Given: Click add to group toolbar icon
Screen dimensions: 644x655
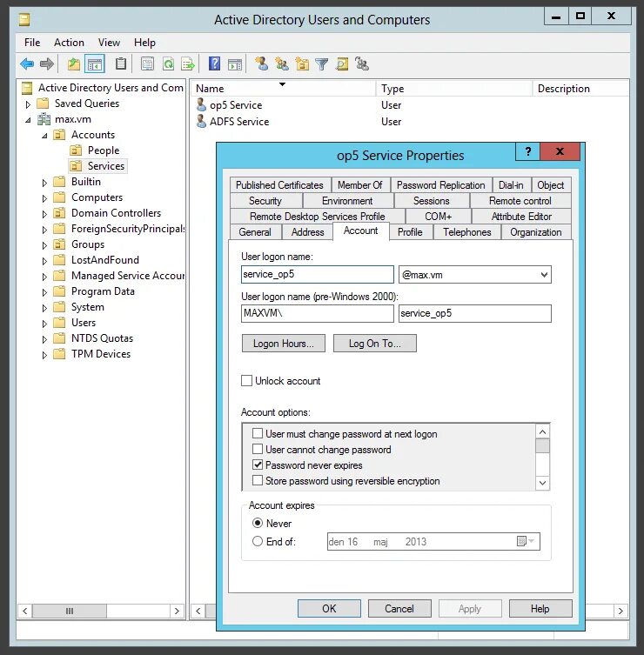Looking at the screenshot, I should 362,63.
